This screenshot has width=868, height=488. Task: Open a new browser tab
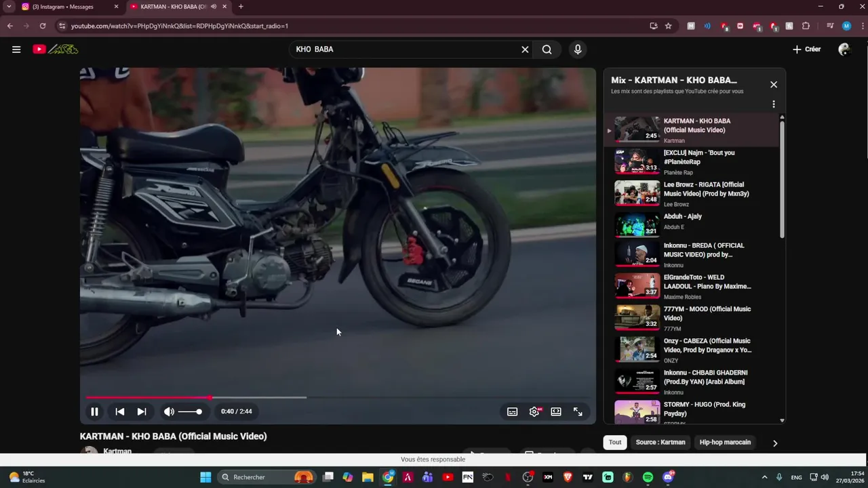(x=241, y=7)
